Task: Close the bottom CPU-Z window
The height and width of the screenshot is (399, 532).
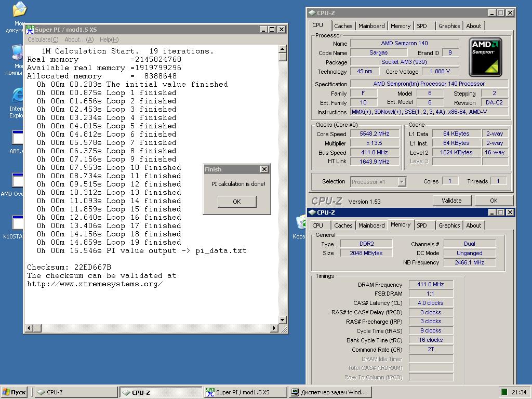Action: pos(510,212)
